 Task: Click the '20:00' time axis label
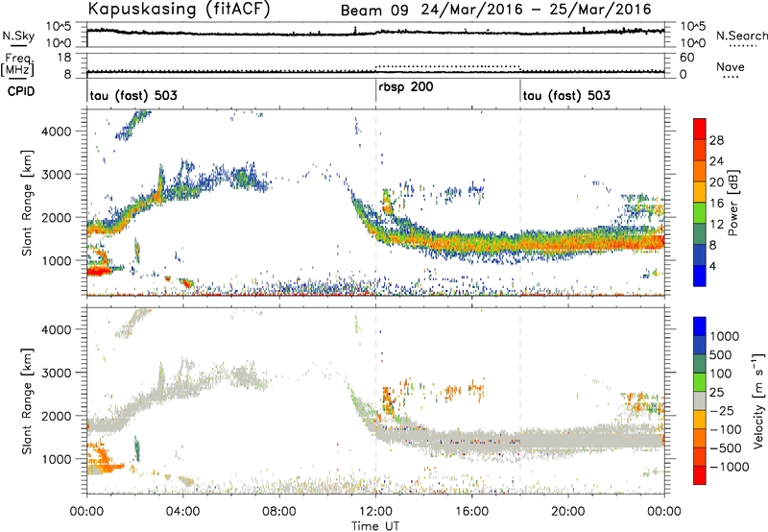coord(568,512)
